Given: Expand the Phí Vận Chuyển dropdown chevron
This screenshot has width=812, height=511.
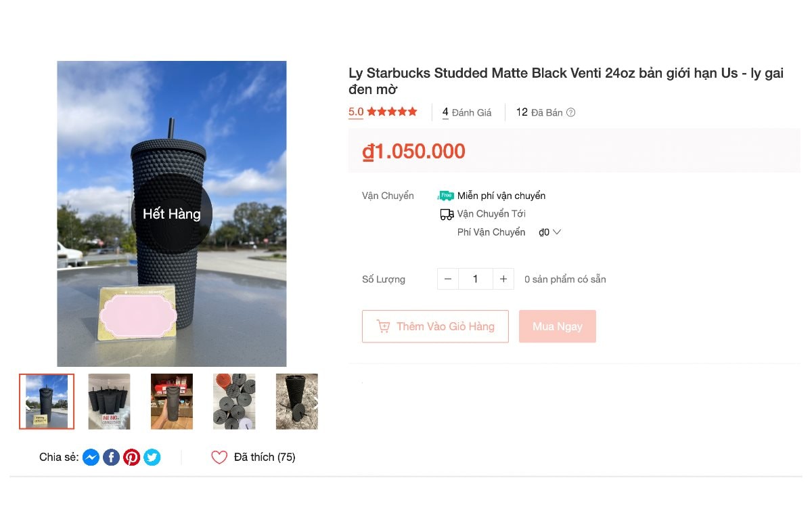Looking at the screenshot, I should (557, 232).
